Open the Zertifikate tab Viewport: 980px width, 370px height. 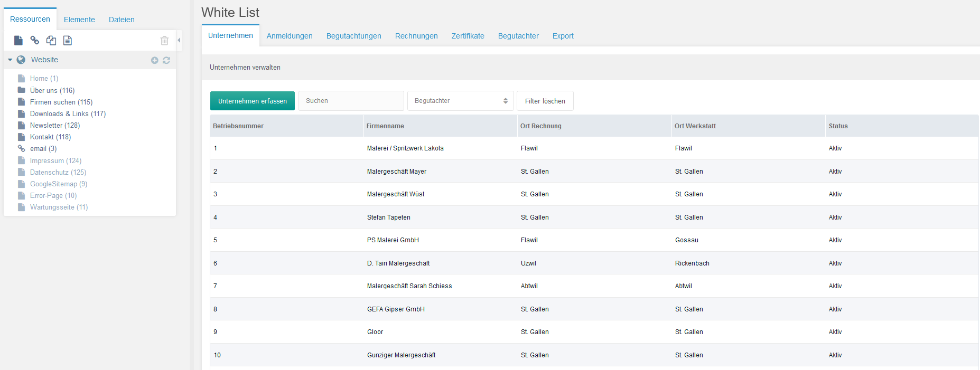pyautogui.click(x=468, y=36)
